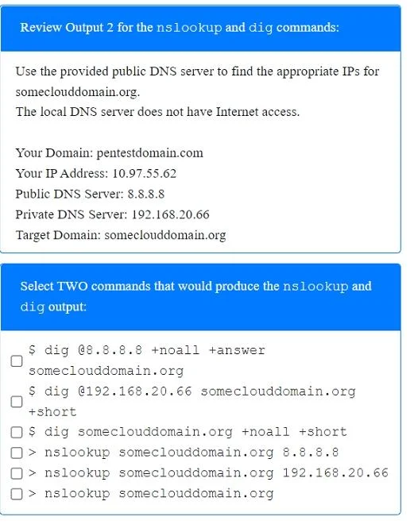
Task: Check the dig @8.8.8.8 +noall +answer option
Action: click(x=17, y=361)
